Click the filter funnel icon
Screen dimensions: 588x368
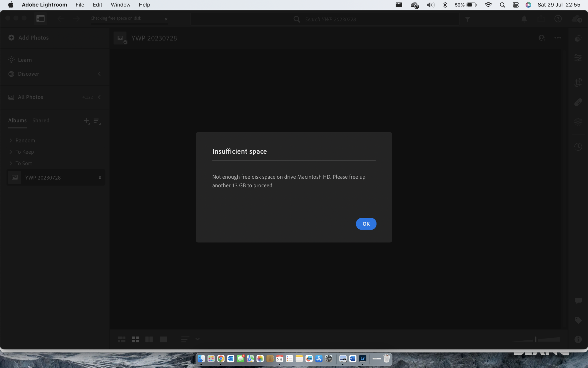tap(467, 19)
